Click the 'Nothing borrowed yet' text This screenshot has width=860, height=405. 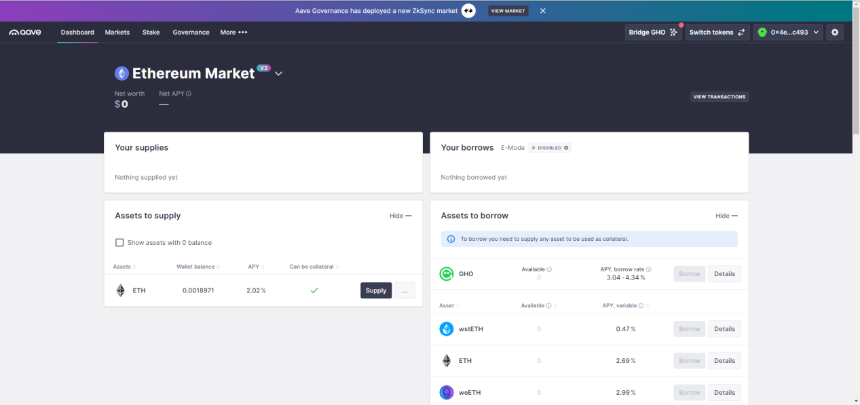tap(474, 177)
